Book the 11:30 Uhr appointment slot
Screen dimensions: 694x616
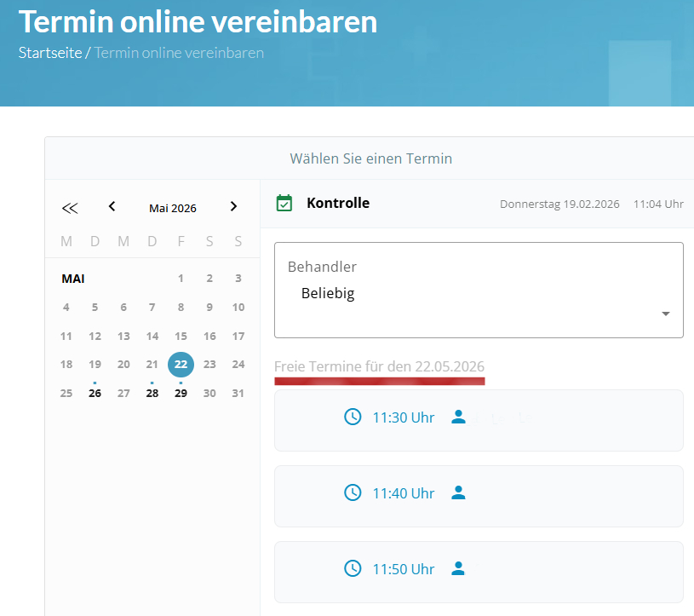pyautogui.click(x=478, y=419)
